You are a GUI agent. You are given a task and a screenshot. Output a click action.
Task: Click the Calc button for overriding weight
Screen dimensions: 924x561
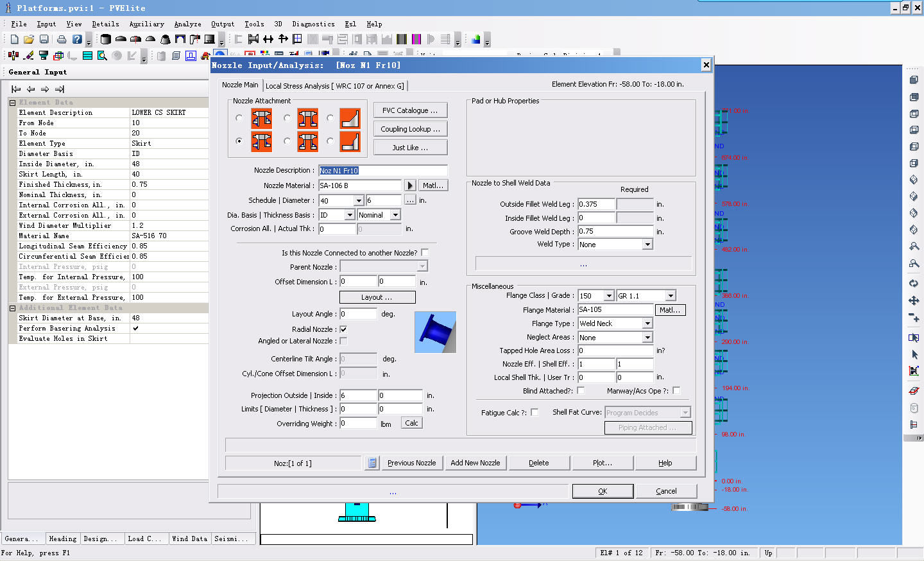point(412,423)
